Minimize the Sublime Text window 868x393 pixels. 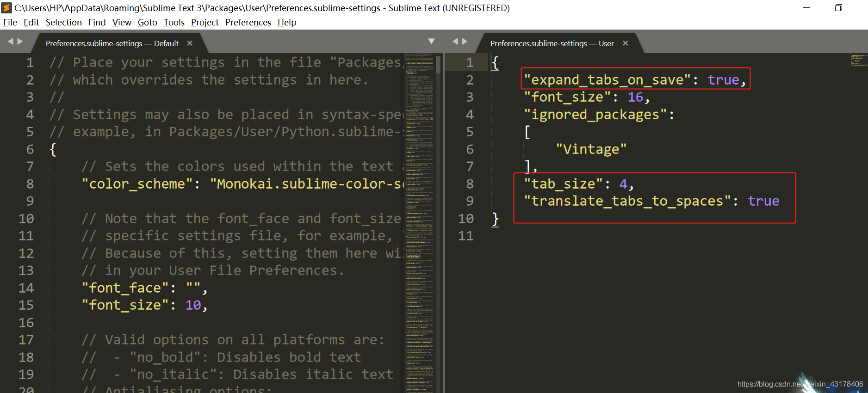click(806, 8)
